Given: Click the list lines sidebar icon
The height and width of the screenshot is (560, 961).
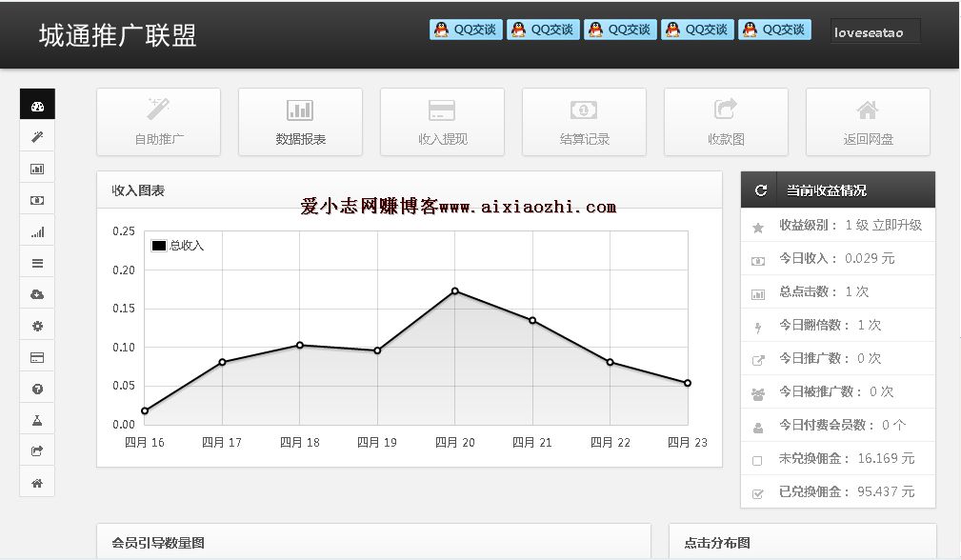Looking at the screenshot, I should [x=37, y=263].
